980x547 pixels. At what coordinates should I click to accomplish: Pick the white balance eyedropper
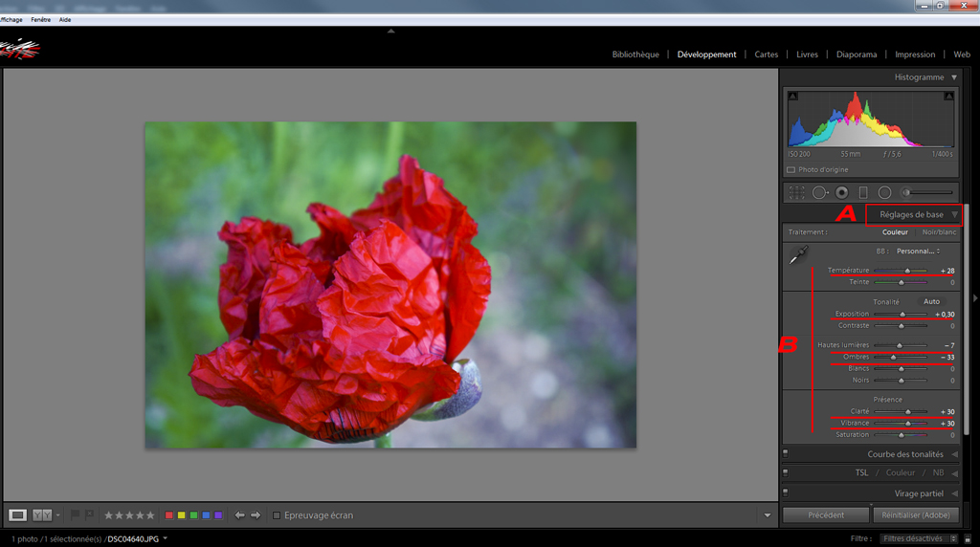(797, 255)
